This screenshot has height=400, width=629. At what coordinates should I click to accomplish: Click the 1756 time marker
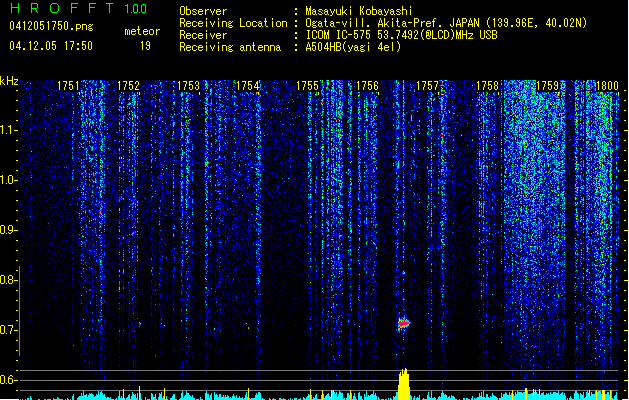tap(367, 86)
